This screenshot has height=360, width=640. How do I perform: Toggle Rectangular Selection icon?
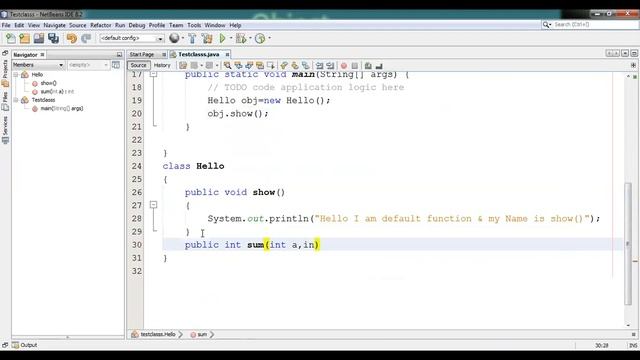point(270,65)
